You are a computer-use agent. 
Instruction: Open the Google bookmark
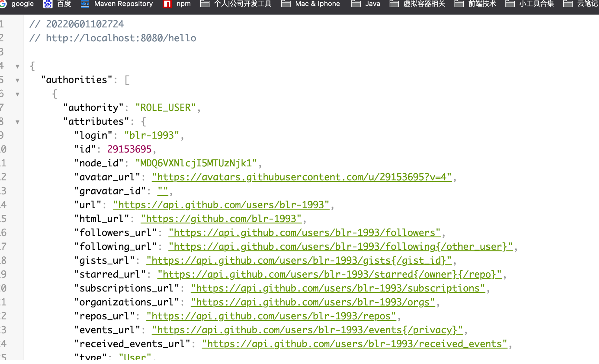click(18, 4)
